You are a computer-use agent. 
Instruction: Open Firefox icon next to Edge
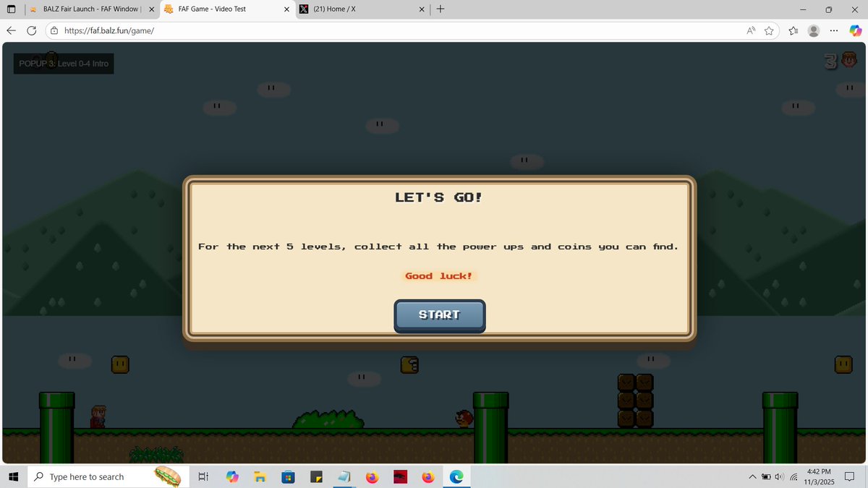(428, 476)
